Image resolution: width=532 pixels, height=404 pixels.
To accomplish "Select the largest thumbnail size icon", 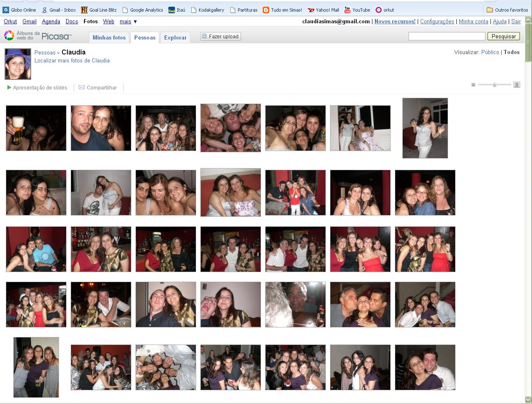I will pos(517,85).
